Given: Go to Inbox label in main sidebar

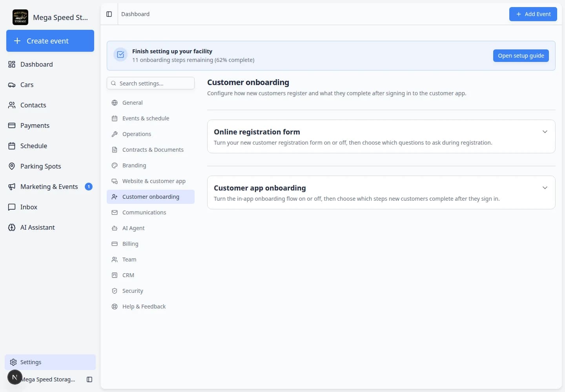Looking at the screenshot, I should point(29,207).
